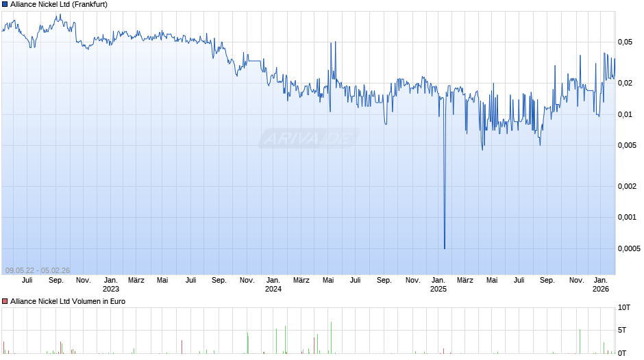Click the 0,0005 price axis label
The width and height of the screenshot is (644, 360).
(x=629, y=248)
